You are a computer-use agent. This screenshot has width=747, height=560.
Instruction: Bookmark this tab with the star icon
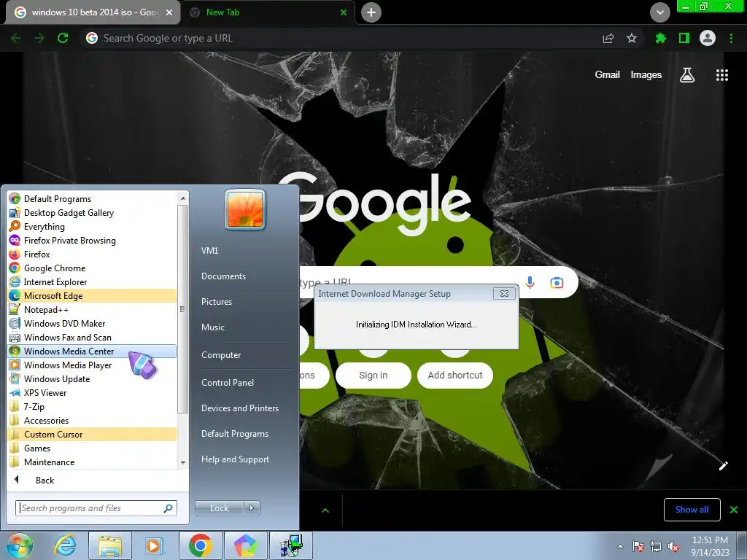[x=632, y=38]
